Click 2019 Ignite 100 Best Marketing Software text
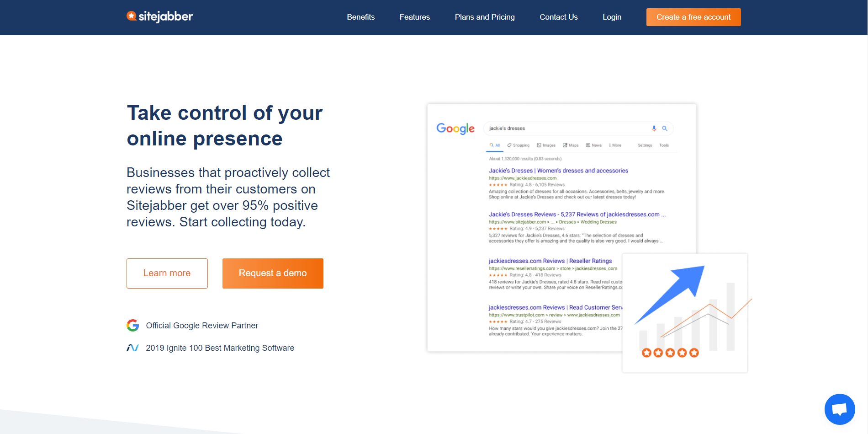This screenshot has height=434, width=868. pyautogui.click(x=220, y=348)
